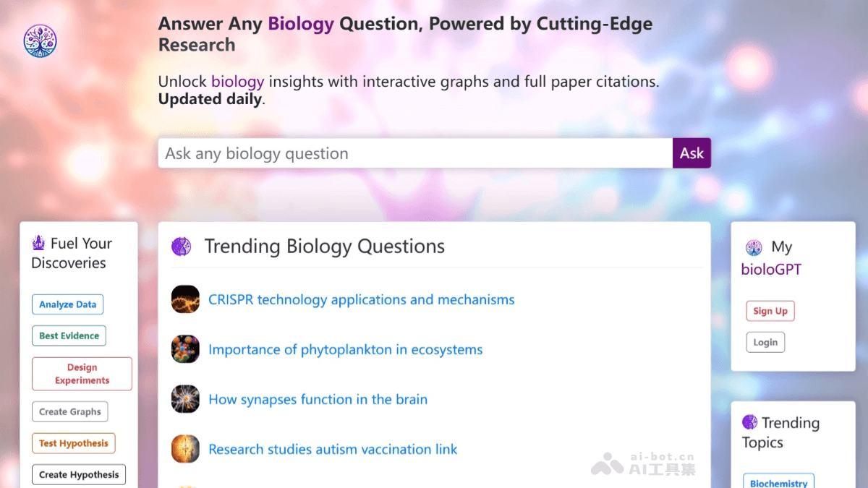Open the Best Evidence feature
The height and width of the screenshot is (488, 868).
tap(68, 335)
